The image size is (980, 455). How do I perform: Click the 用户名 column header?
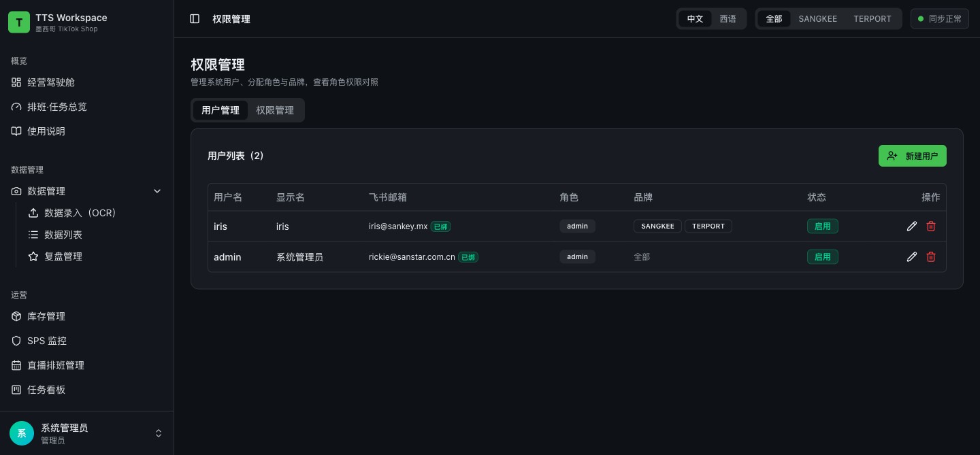pyautogui.click(x=228, y=197)
